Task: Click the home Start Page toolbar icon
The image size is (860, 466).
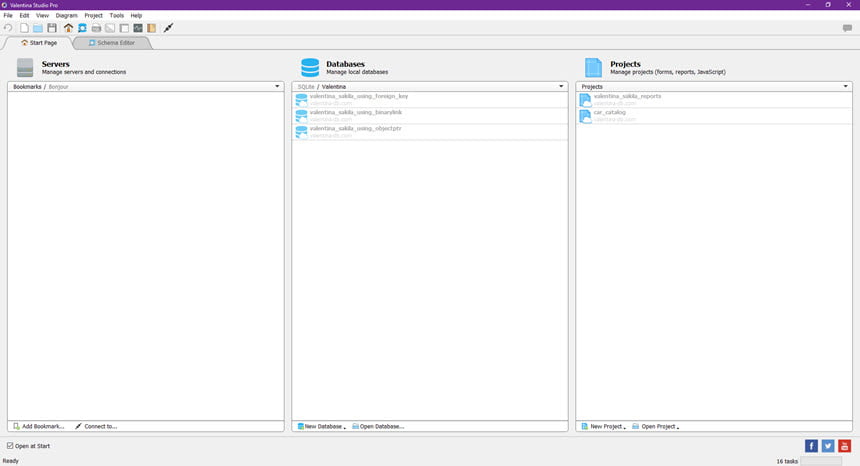Action: click(x=68, y=28)
